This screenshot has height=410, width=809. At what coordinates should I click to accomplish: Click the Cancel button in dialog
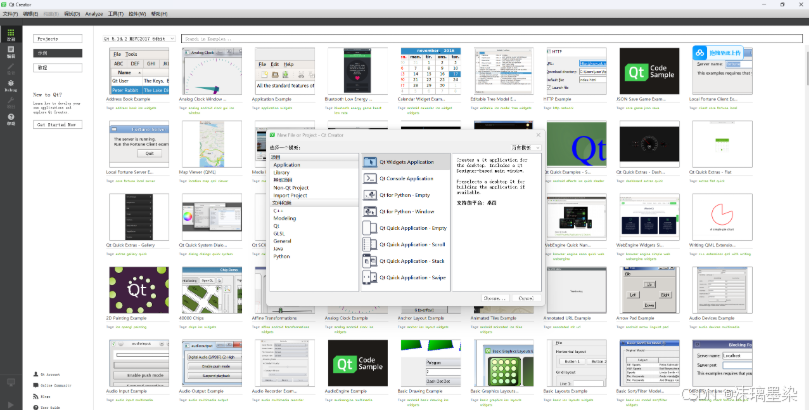526,298
